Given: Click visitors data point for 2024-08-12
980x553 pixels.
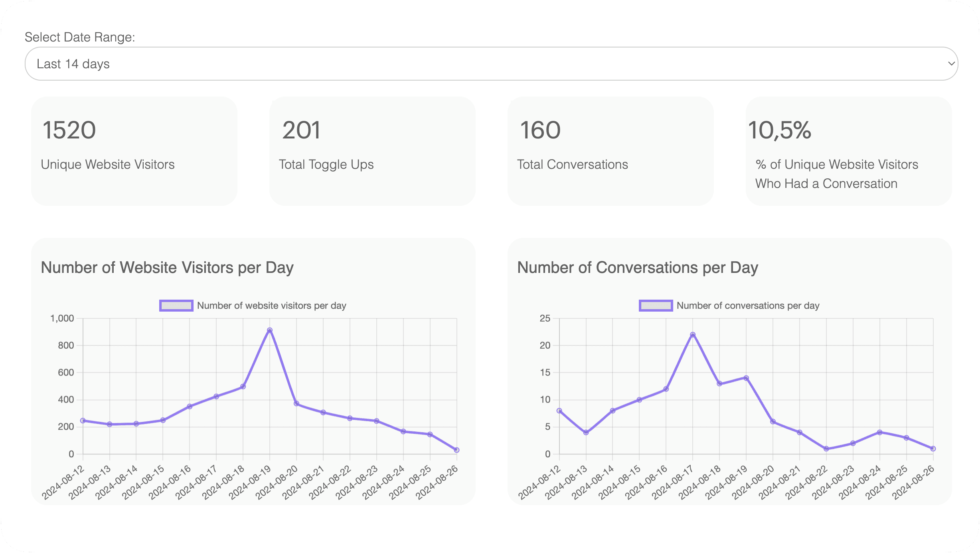Looking at the screenshot, I should (x=83, y=421).
